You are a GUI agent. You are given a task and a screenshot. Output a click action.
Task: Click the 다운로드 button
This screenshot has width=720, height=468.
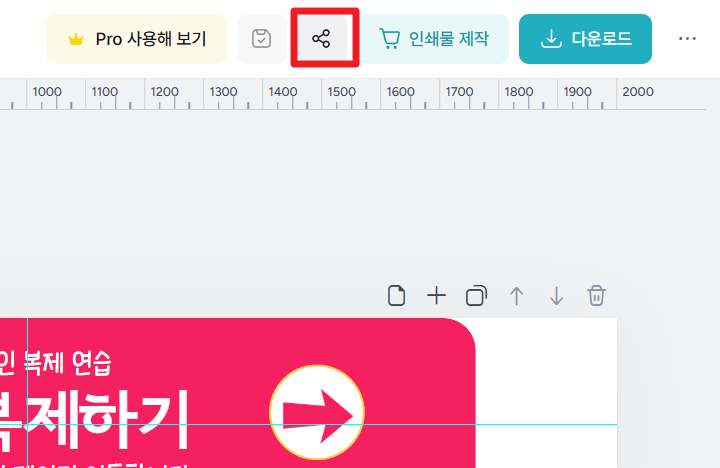[x=585, y=39]
